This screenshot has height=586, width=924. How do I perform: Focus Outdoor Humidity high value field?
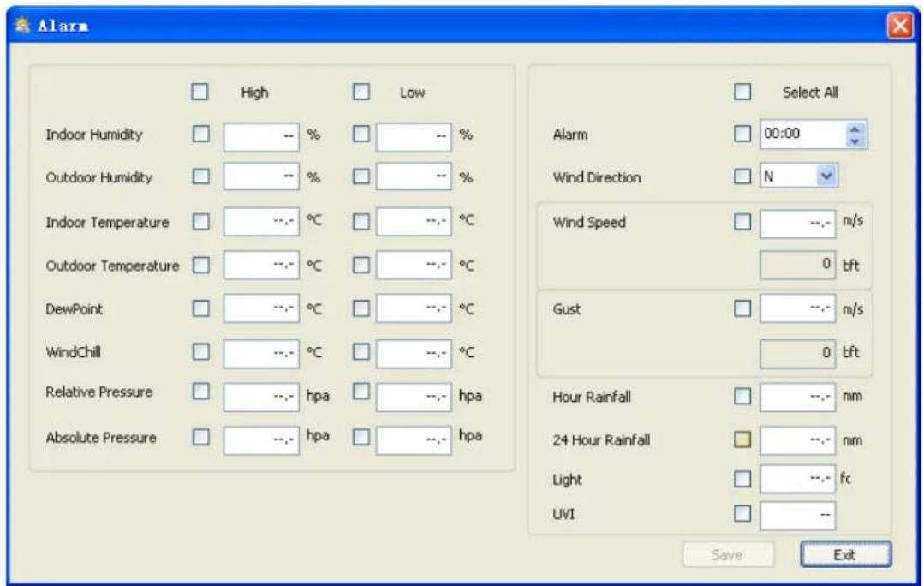click(261, 176)
